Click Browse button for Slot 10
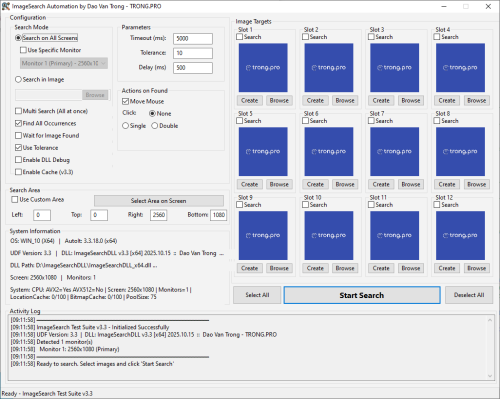 click(345, 268)
